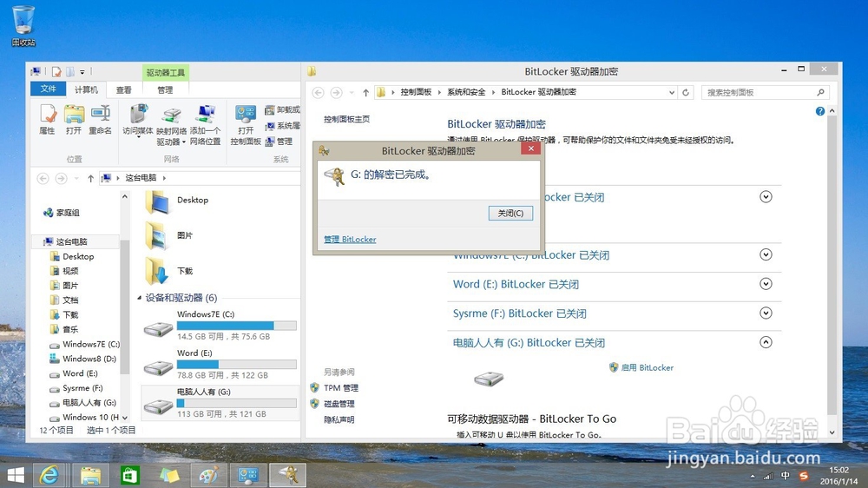868x488 pixels.
Task: Select Sysrme (F:) in navigation pane
Action: click(82, 388)
